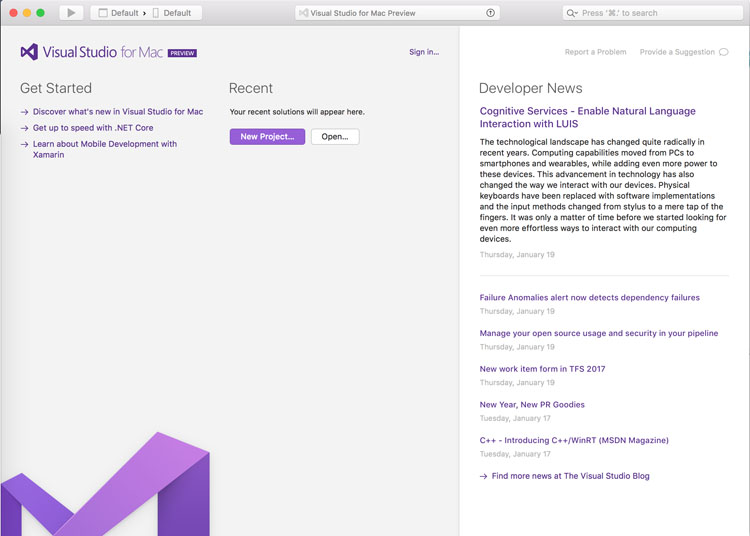Click the Run play button in toolbar
This screenshot has height=536, width=750.
point(71,13)
